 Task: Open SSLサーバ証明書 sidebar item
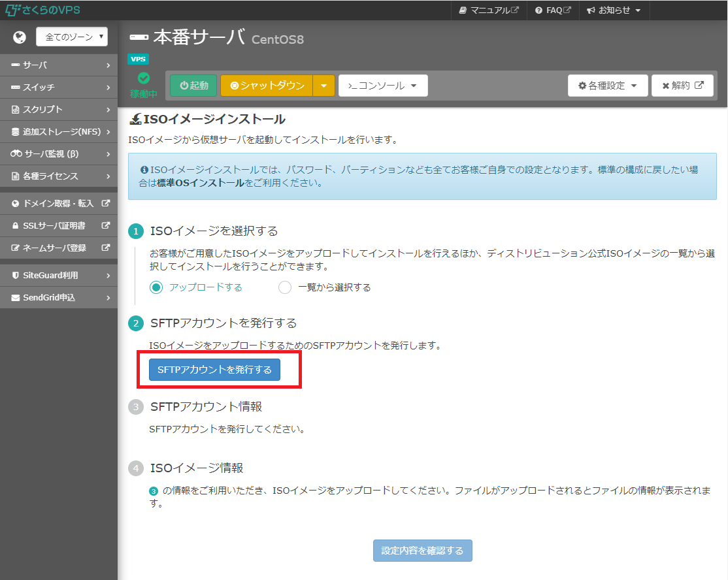point(59,226)
